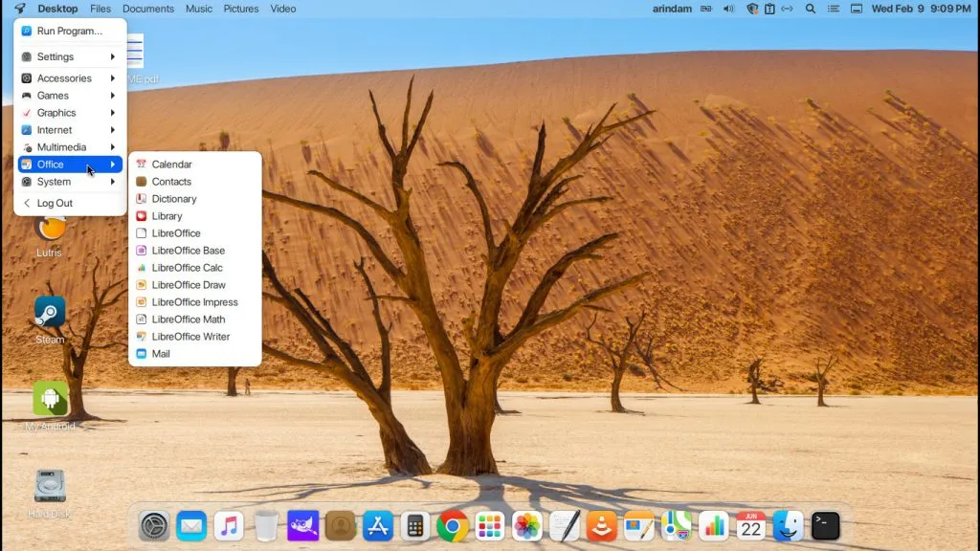The width and height of the screenshot is (980, 551).
Task: Open the Run Program dialog
Action: pyautogui.click(x=66, y=31)
